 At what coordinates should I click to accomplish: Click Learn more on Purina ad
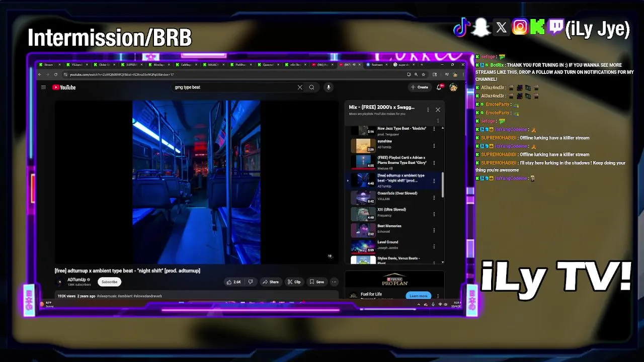419,296
